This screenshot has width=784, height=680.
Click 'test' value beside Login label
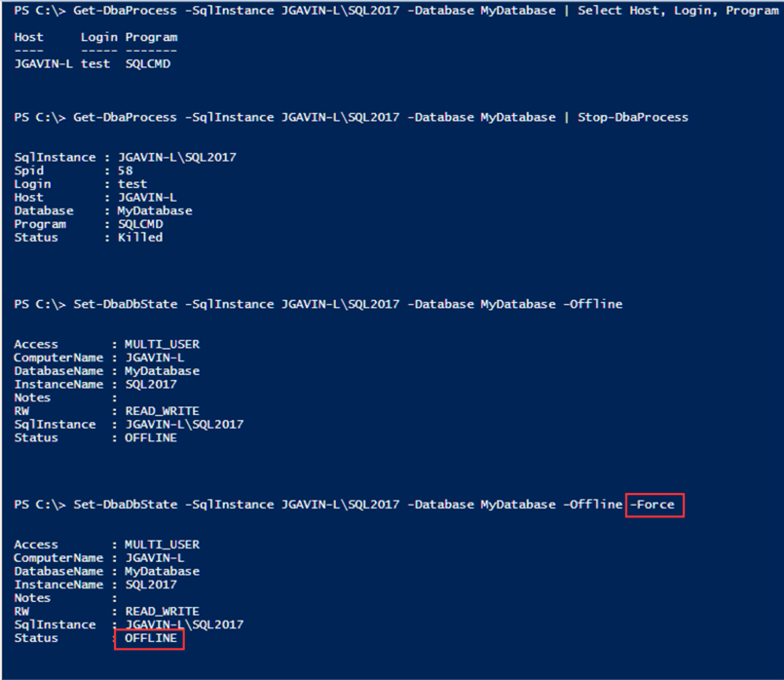coord(132,184)
